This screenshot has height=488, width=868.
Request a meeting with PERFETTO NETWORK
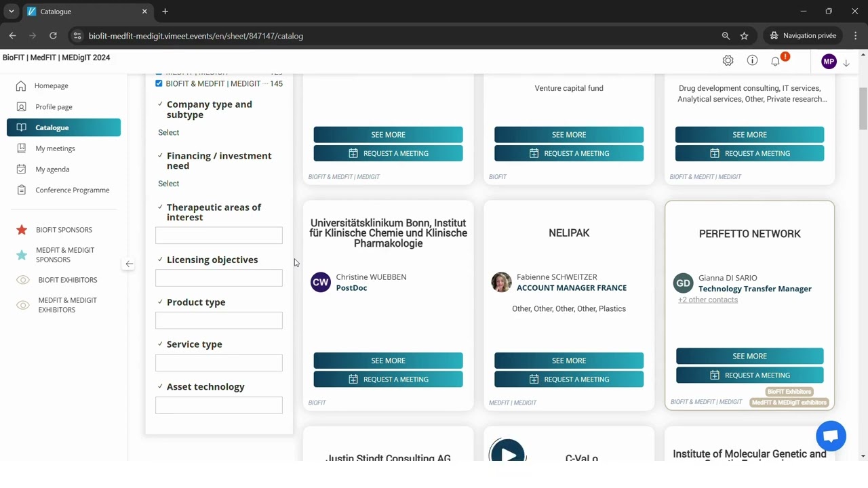coord(750,375)
